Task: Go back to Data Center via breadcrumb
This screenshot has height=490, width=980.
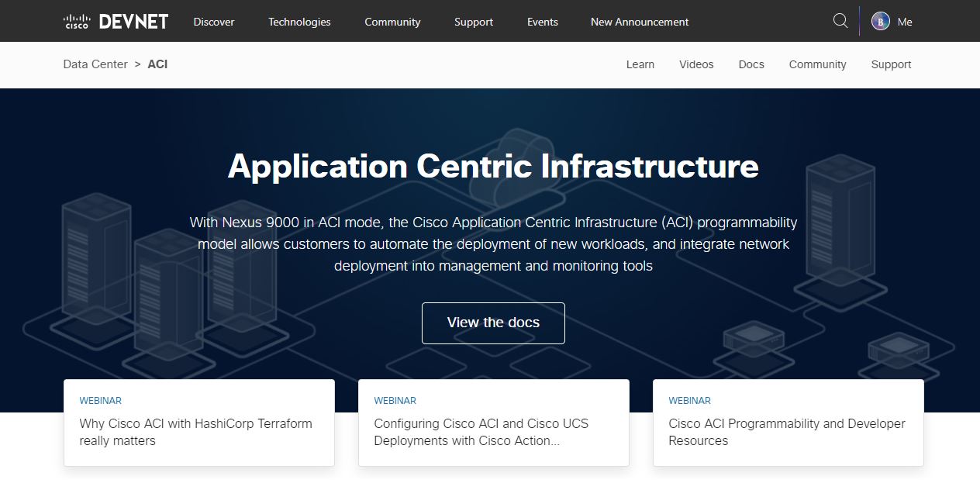Action: point(95,64)
